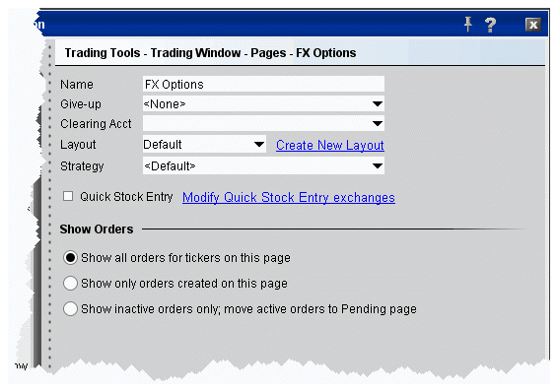558x392 pixels.
Task: Close the configuration dialog with X
Action: (533, 25)
